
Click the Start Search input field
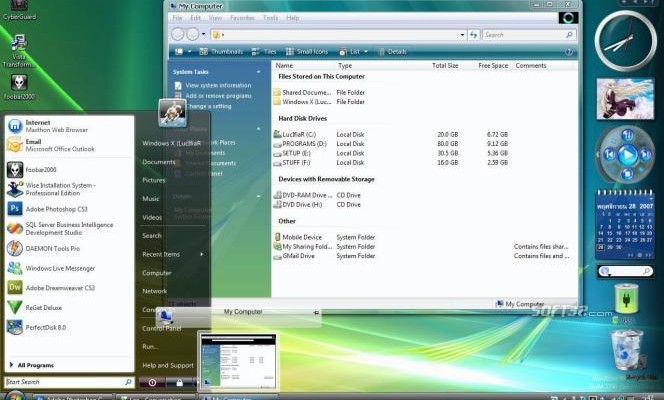click(64, 382)
